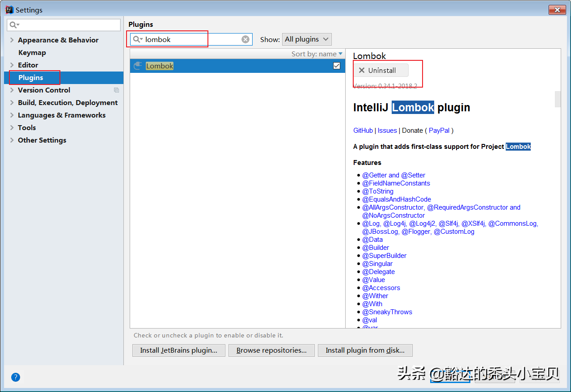The width and height of the screenshot is (571, 392).
Task: Select Keymap in settings tree
Action: point(32,53)
